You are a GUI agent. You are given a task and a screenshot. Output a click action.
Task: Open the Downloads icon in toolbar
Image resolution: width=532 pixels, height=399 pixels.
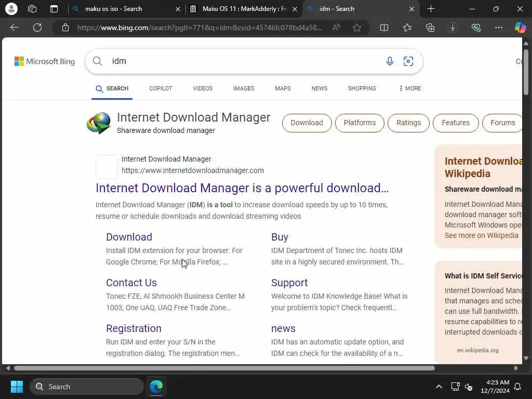[453, 28]
